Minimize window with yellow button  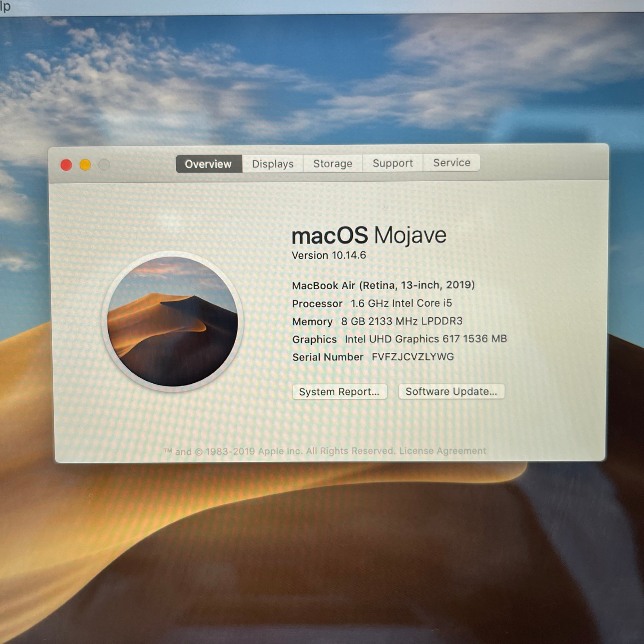click(85, 165)
